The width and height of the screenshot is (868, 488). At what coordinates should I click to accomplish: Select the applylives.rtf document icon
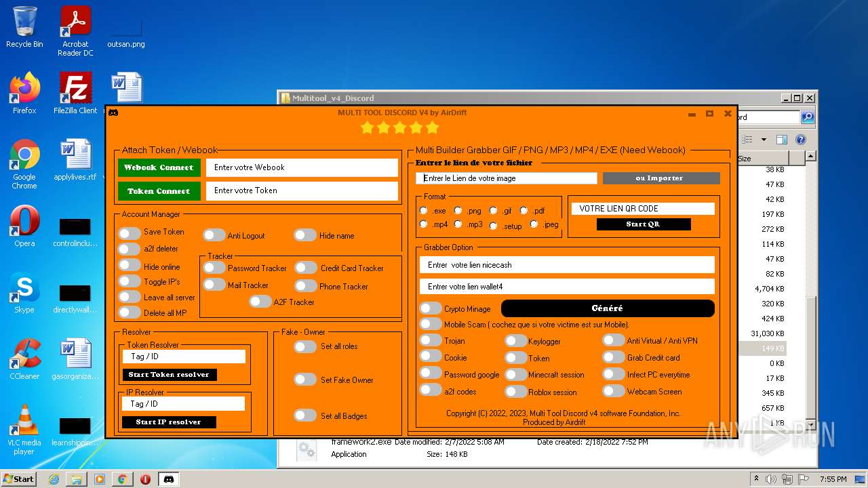click(75, 160)
